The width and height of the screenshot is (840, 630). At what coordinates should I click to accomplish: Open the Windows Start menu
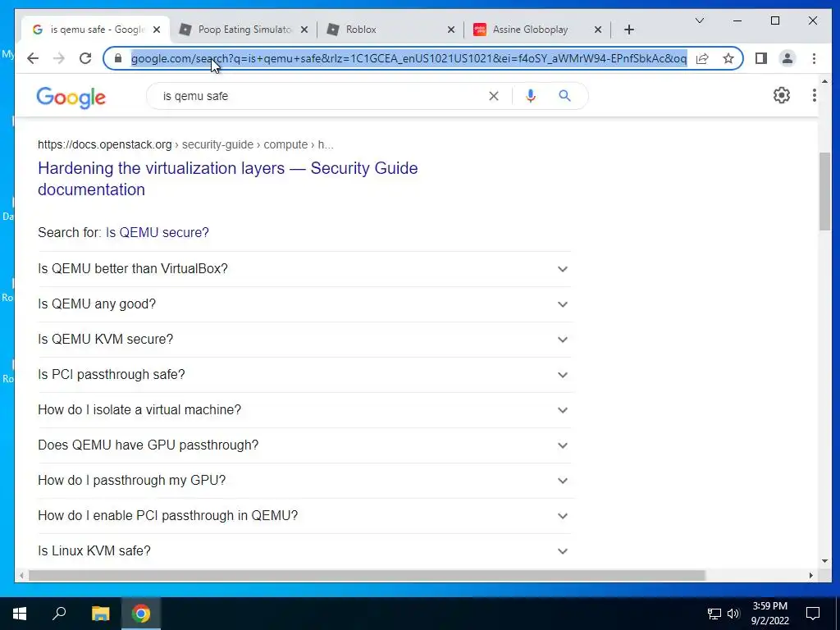(20, 614)
